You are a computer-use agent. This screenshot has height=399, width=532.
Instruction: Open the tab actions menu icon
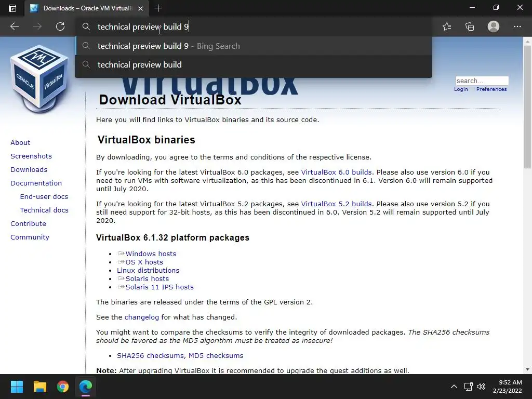click(x=12, y=8)
